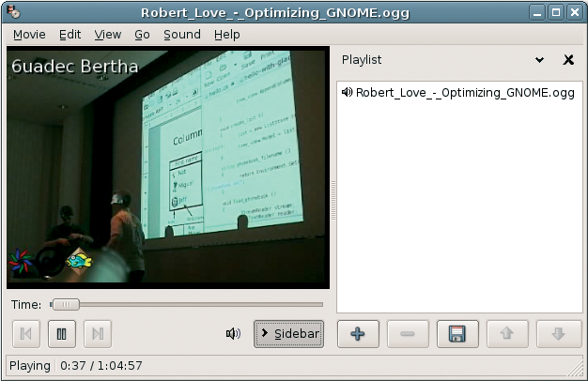
Task: Click the video display area
Action: [168, 167]
